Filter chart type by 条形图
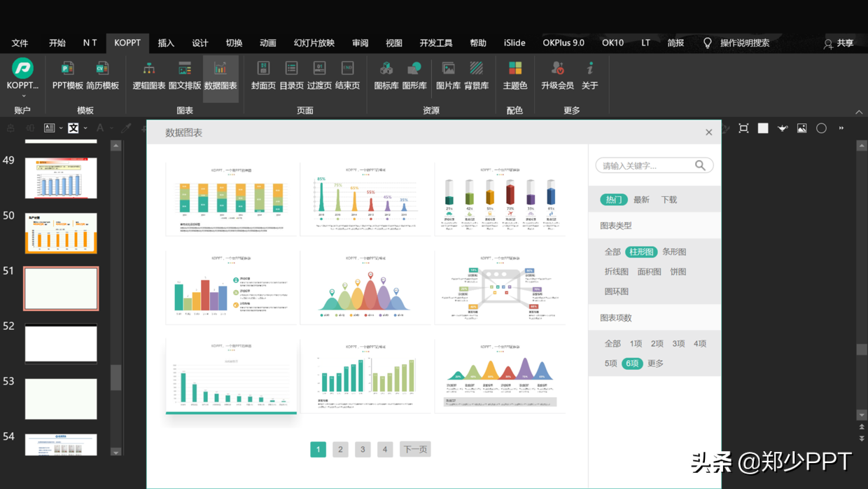 tap(674, 252)
